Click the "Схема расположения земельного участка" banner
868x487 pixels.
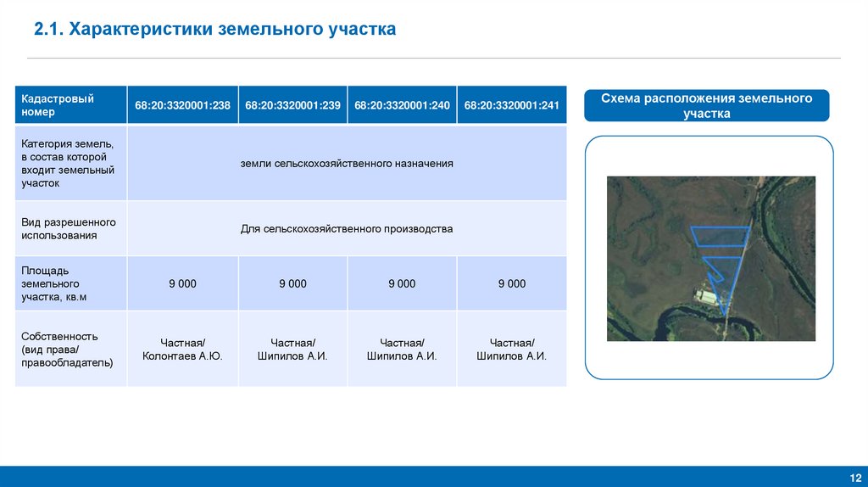click(x=706, y=105)
